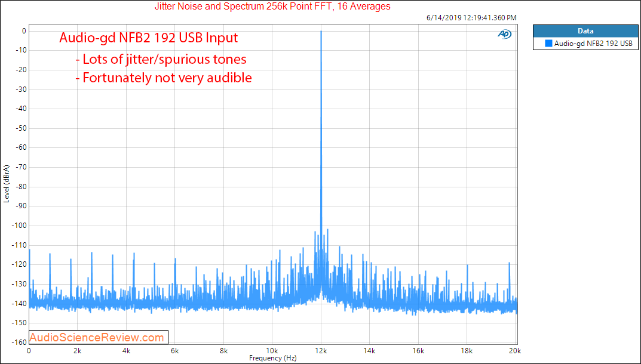
Task: Click the -80 label on the level axis
Action: tap(20, 187)
